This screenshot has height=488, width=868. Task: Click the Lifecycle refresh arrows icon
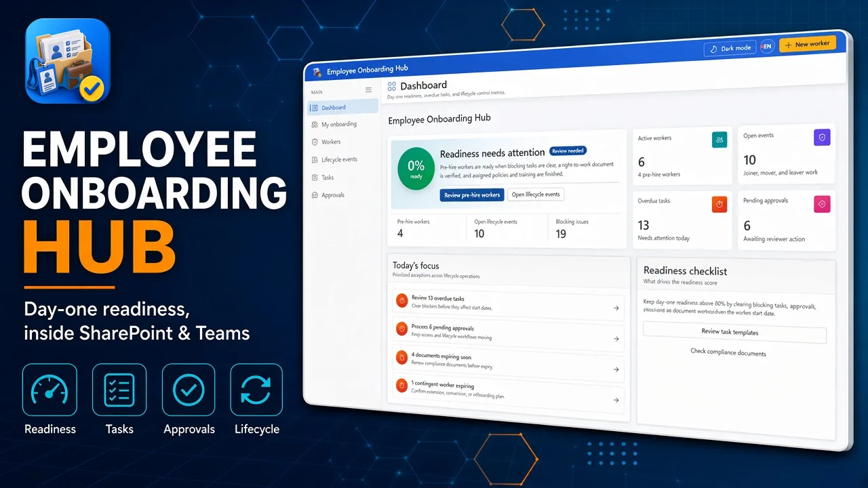pos(256,390)
